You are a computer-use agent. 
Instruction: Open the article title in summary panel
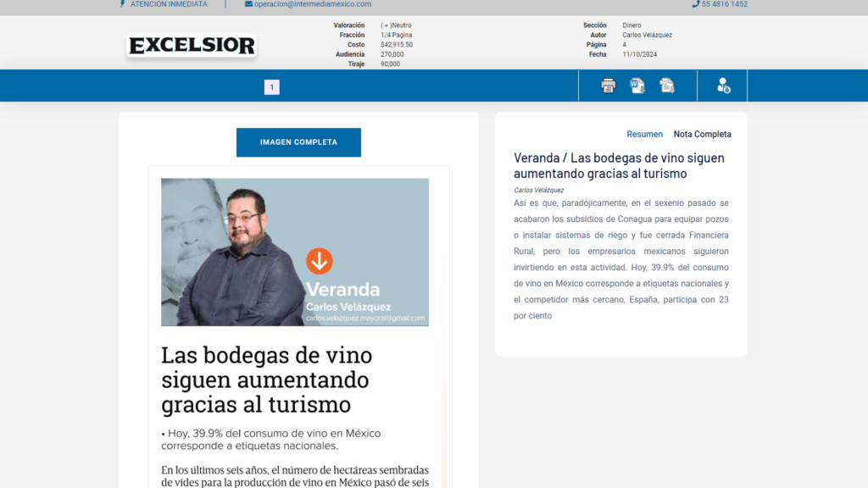pos(619,165)
